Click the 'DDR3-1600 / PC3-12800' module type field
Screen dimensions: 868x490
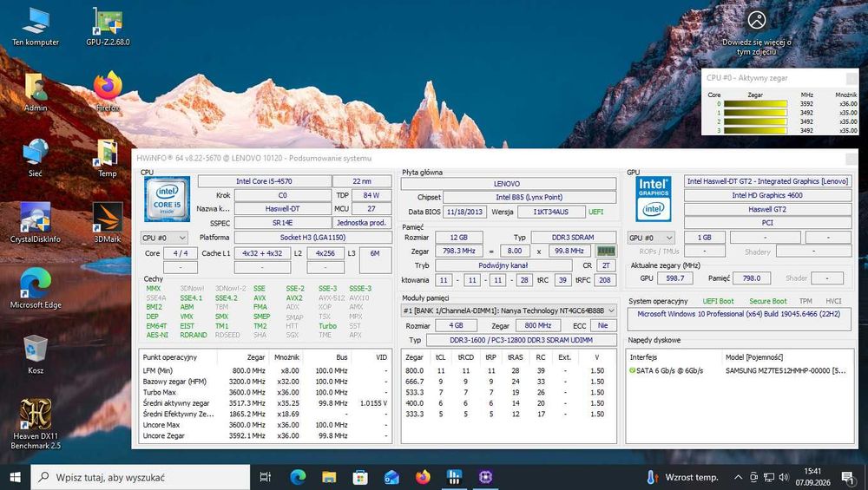pos(521,340)
